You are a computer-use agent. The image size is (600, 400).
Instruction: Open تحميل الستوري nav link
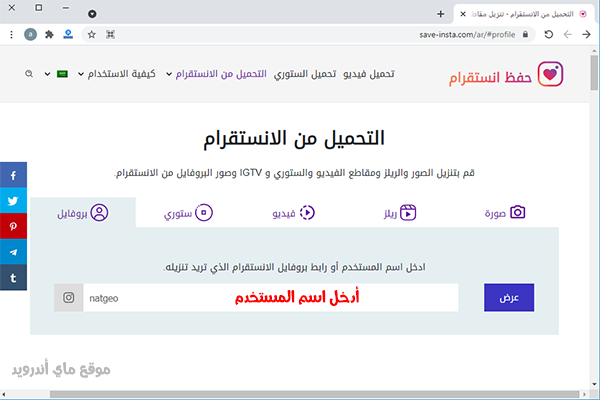tap(305, 73)
